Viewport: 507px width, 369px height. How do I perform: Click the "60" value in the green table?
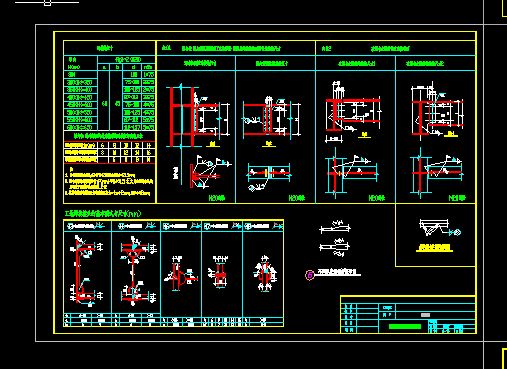(104, 104)
